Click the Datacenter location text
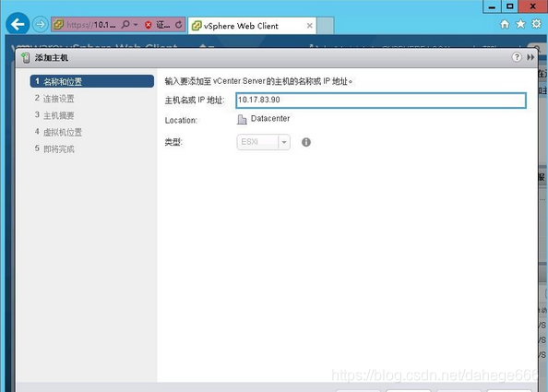The height and width of the screenshot is (392, 548). click(270, 119)
